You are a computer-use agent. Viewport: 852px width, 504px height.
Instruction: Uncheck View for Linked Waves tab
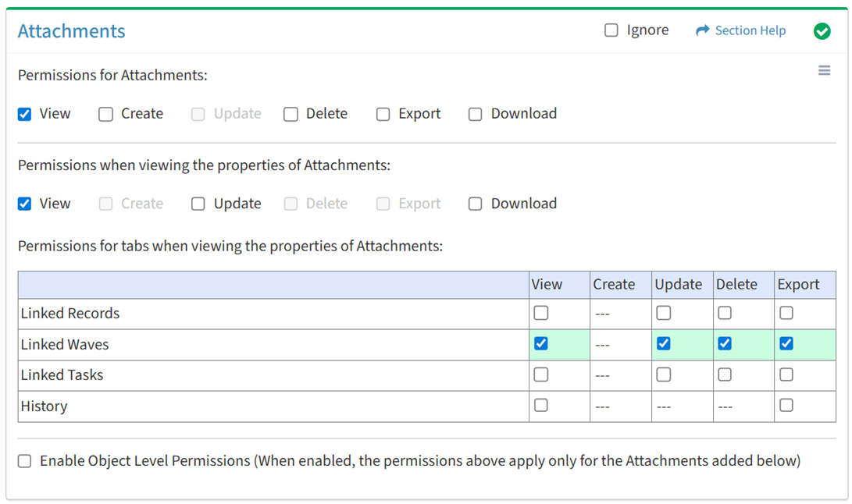click(x=540, y=344)
